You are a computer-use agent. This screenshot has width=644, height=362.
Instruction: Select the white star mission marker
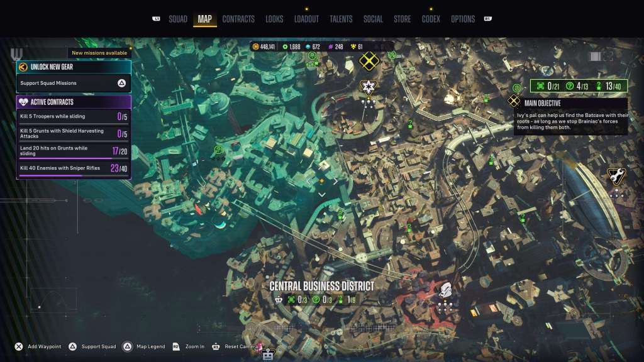(x=368, y=87)
